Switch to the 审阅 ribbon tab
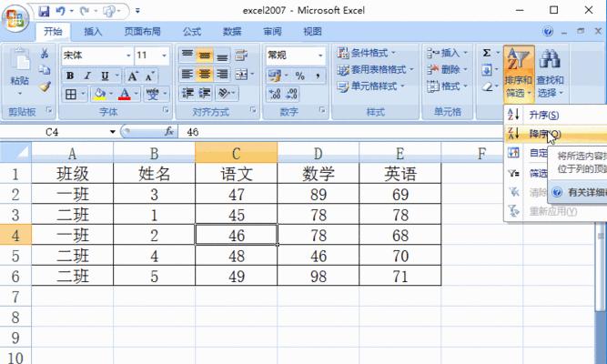This screenshot has width=607, height=364. tap(272, 32)
